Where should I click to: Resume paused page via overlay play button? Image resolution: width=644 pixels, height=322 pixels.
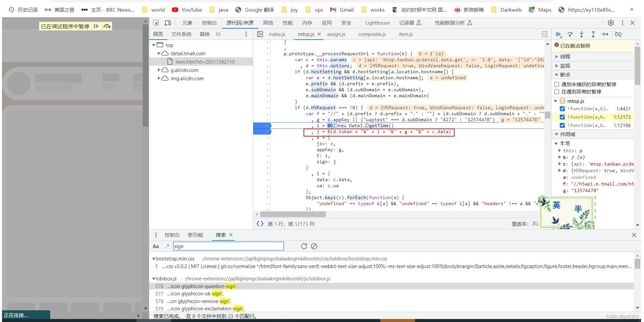tap(96, 26)
